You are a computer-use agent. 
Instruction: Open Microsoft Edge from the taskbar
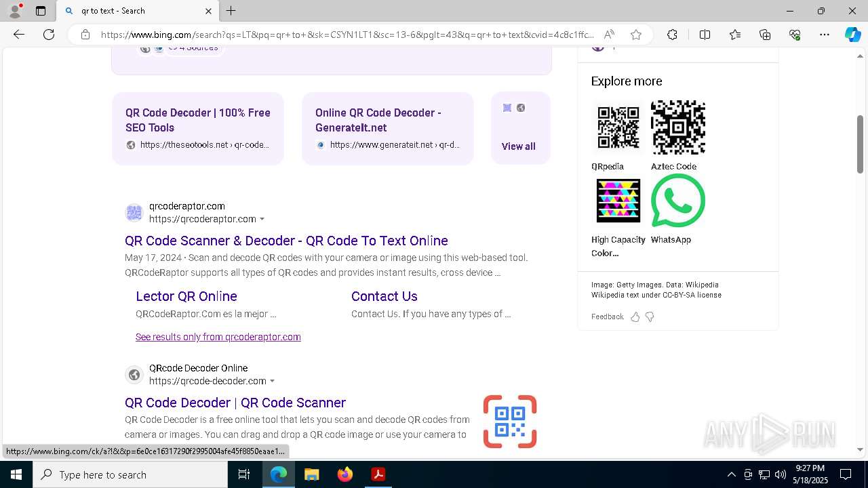[279, 474]
